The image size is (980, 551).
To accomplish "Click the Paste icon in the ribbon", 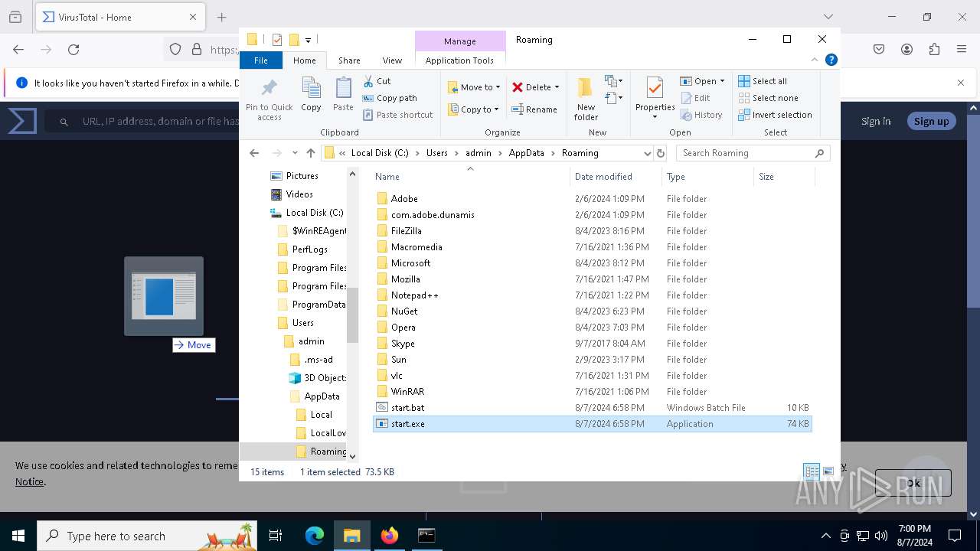I will tap(343, 95).
